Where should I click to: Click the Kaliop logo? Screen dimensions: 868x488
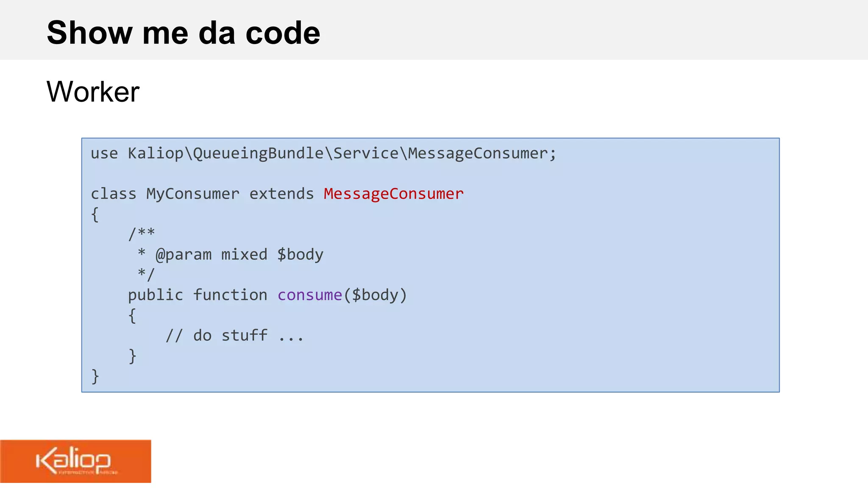point(75,461)
